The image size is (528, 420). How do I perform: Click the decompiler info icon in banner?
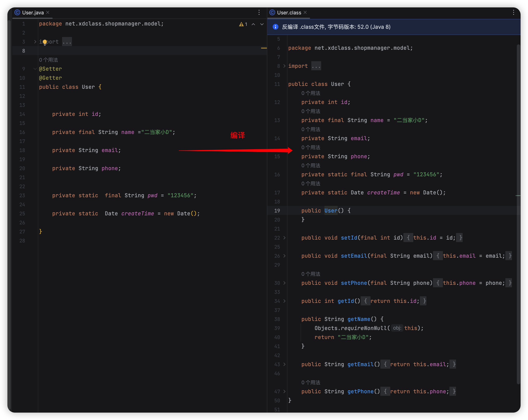point(275,27)
